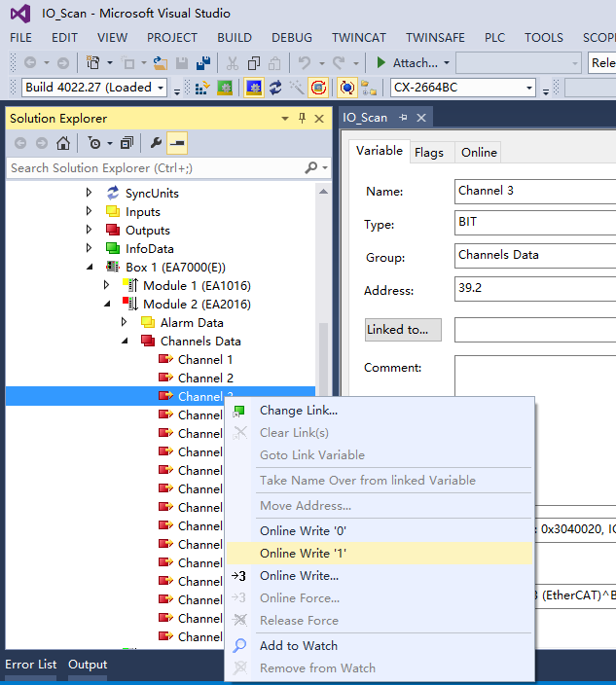Screen dimensions: 616x685
Task: Click the green Start Attach play icon
Action: (x=380, y=63)
